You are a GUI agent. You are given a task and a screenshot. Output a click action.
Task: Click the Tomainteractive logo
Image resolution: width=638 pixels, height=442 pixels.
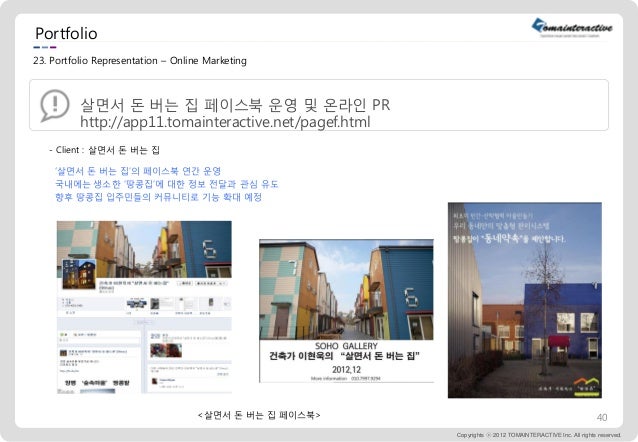(x=572, y=28)
